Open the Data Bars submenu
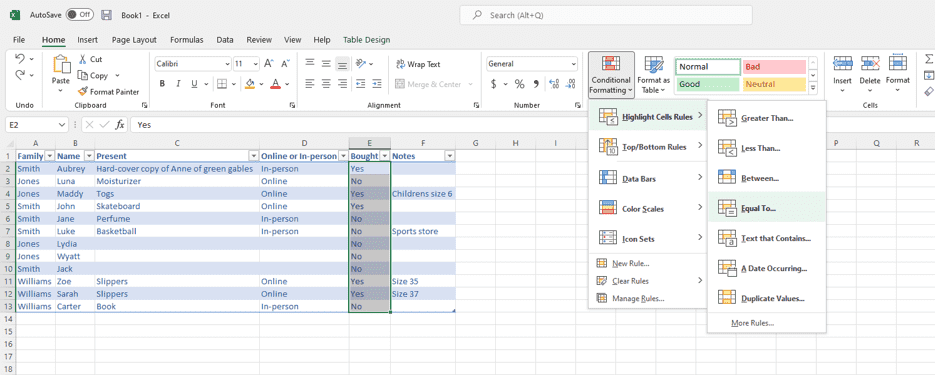 click(x=648, y=178)
